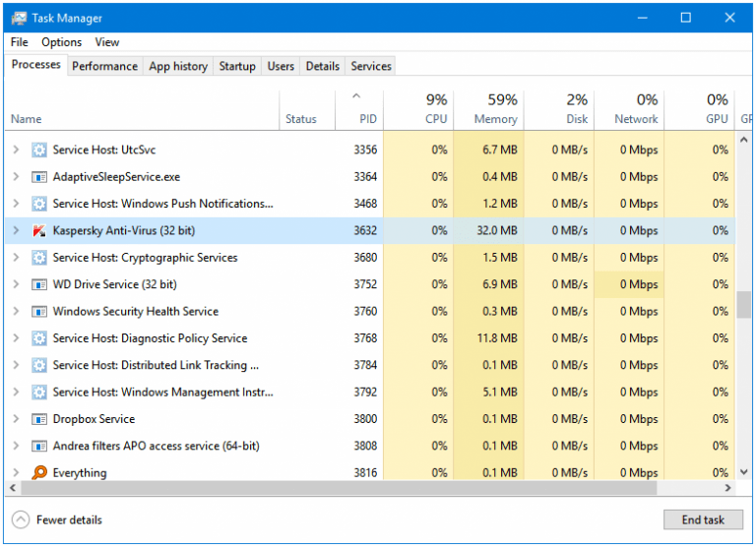Expand the AdaptiveSleepService.exe row
Viewport: 756px width, 546px height.
coord(16,177)
